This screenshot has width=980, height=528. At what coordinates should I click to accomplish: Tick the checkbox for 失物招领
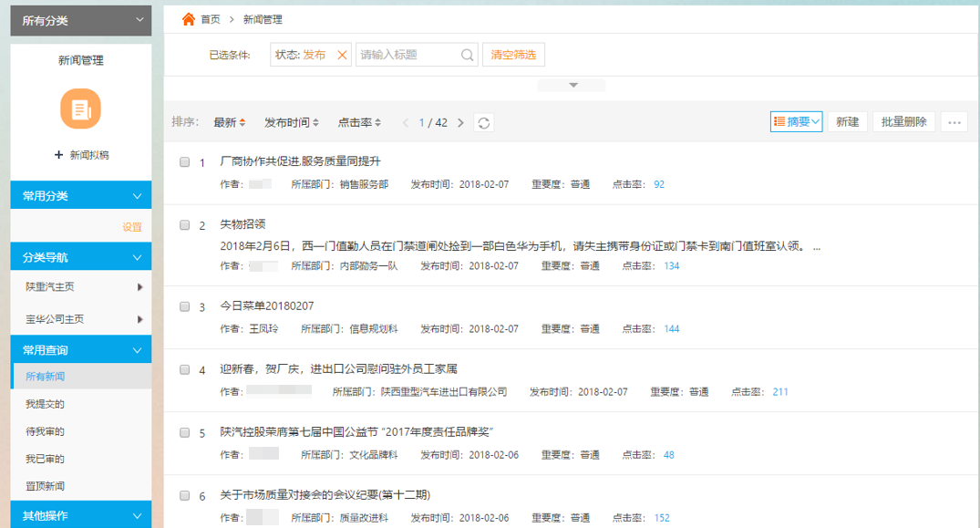(x=184, y=224)
